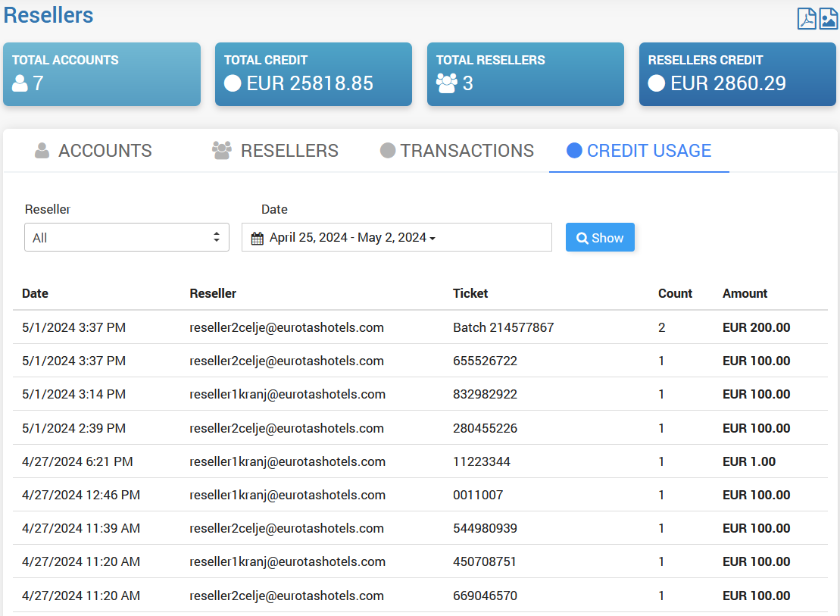This screenshot has height=616, width=840.
Task: Click the calendar icon in Date field
Action: (257, 238)
